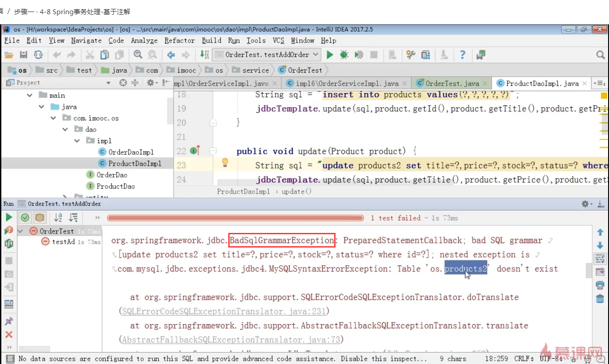The image size is (609, 364).
Task: Click service breadcrumb in navigation bar
Action: pos(250,70)
